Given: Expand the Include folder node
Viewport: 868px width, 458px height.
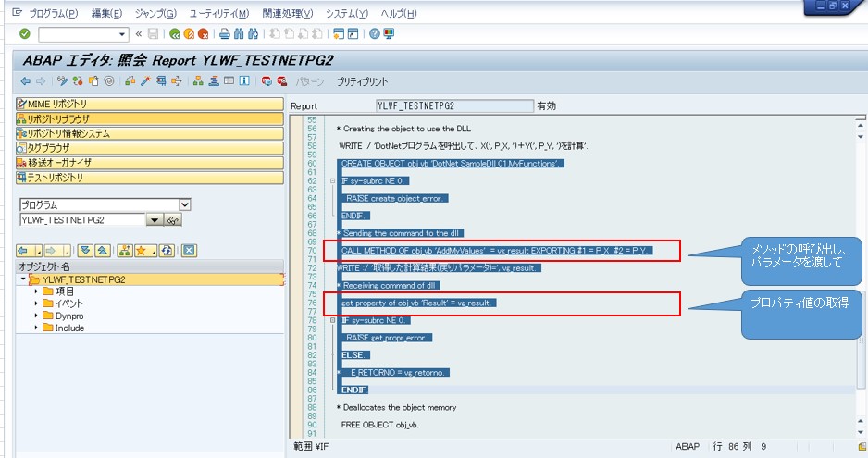Looking at the screenshot, I should pos(36,328).
